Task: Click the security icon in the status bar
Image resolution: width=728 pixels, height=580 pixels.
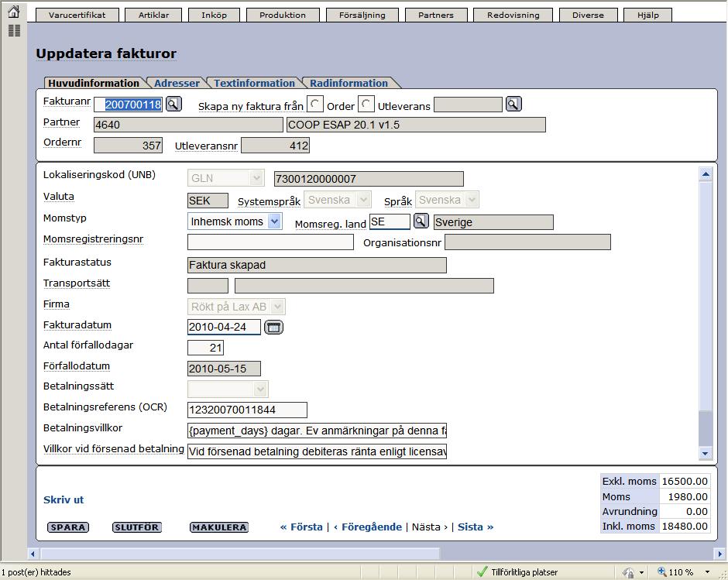Action: (x=629, y=572)
